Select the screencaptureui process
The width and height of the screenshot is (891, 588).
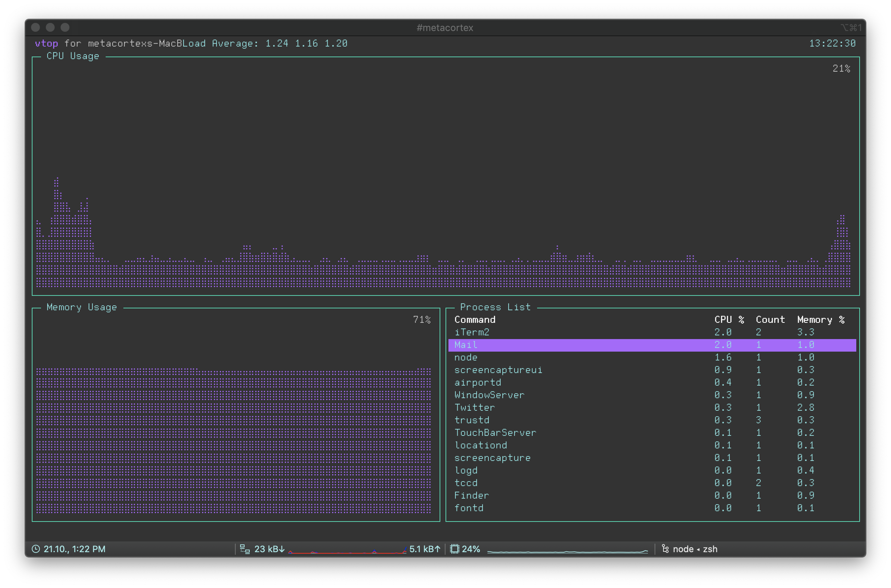(x=652, y=370)
